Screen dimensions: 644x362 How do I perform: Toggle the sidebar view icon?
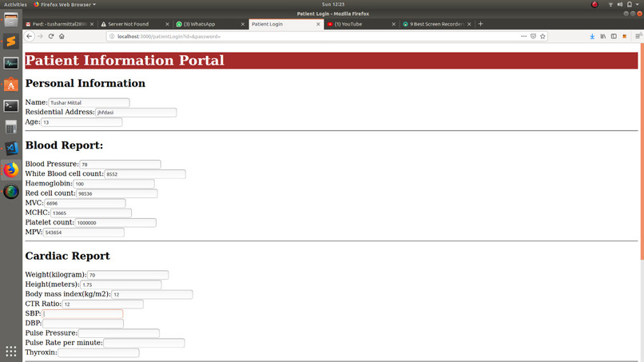point(614,36)
